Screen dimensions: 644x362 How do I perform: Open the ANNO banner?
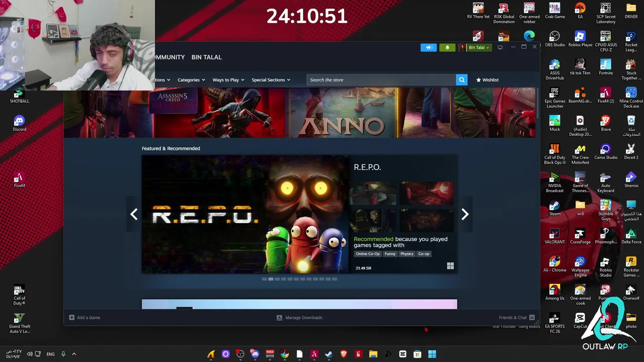click(x=342, y=113)
